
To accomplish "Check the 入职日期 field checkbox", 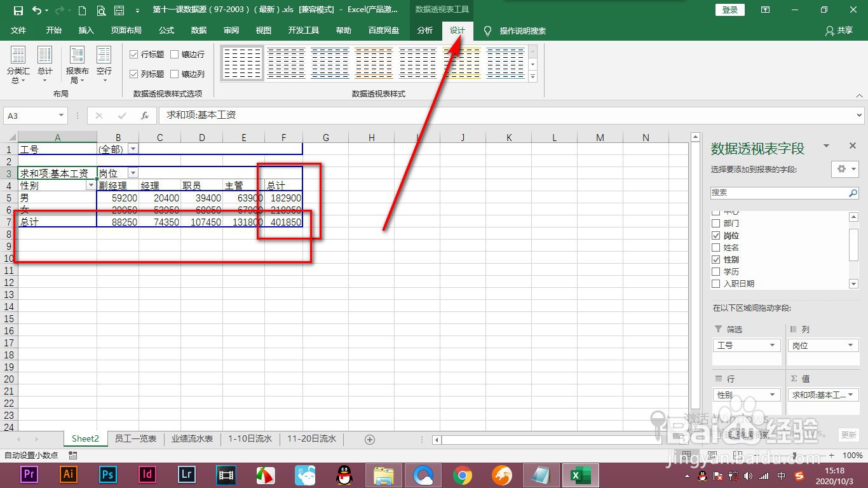I will point(716,284).
